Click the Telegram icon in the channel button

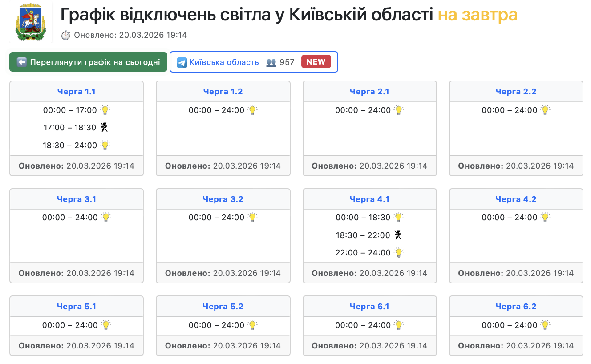click(182, 62)
